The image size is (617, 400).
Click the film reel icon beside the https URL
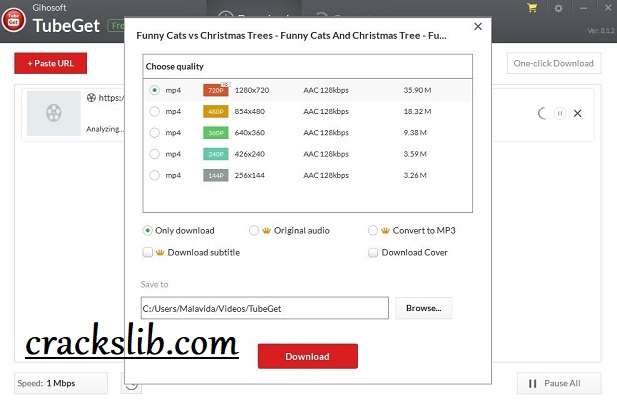(91, 98)
